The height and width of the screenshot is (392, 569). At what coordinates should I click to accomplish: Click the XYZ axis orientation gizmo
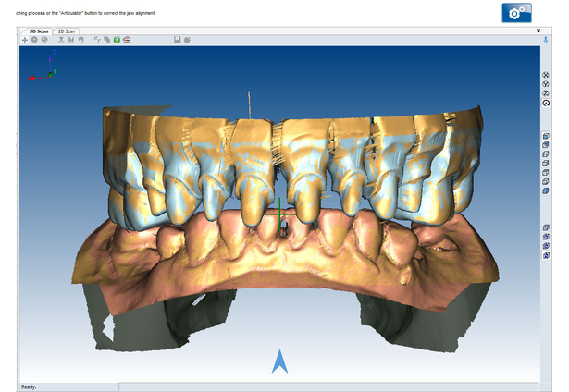pyautogui.click(x=43, y=67)
